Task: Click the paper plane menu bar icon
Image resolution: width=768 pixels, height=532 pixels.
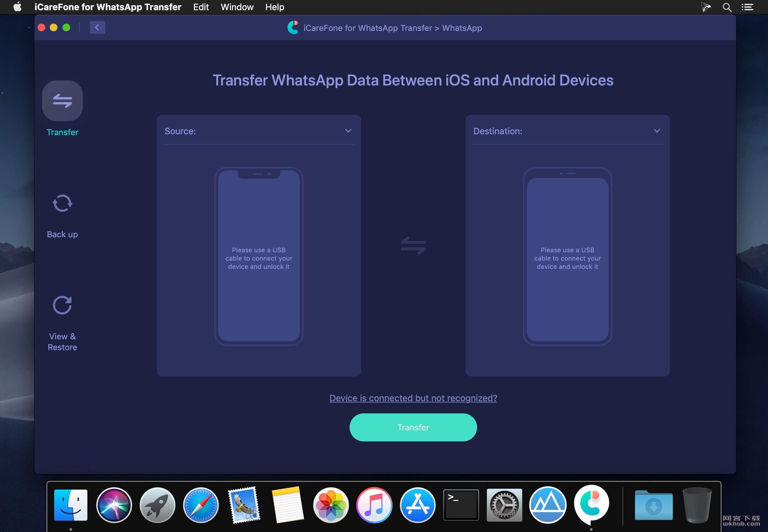Action: (706, 7)
